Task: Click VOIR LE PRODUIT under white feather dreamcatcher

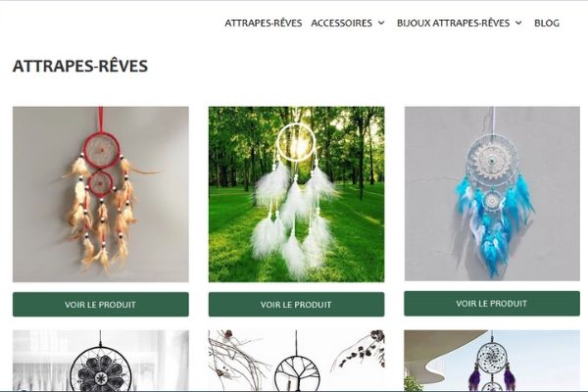Action: click(x=296, y=304)
